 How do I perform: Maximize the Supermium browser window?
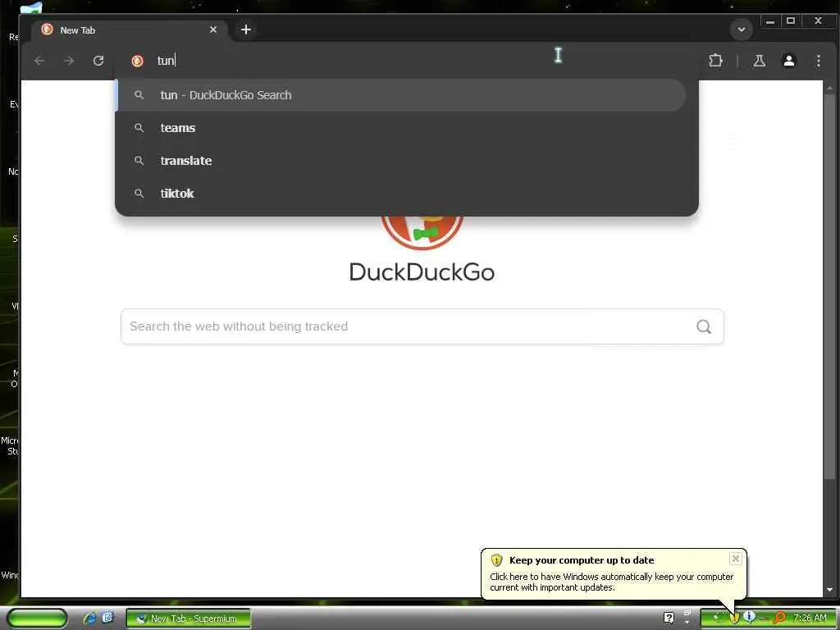pos(791,21)
